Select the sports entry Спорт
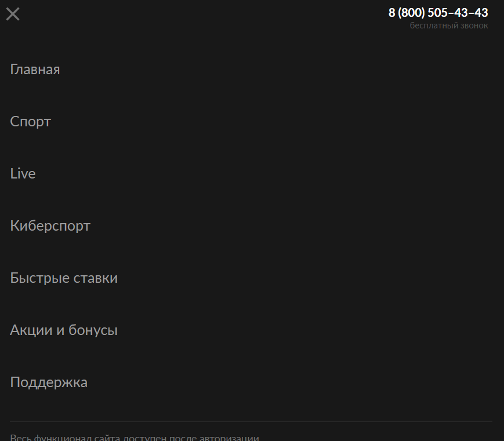This screenshot has height=441, width=504. point(31,122)
